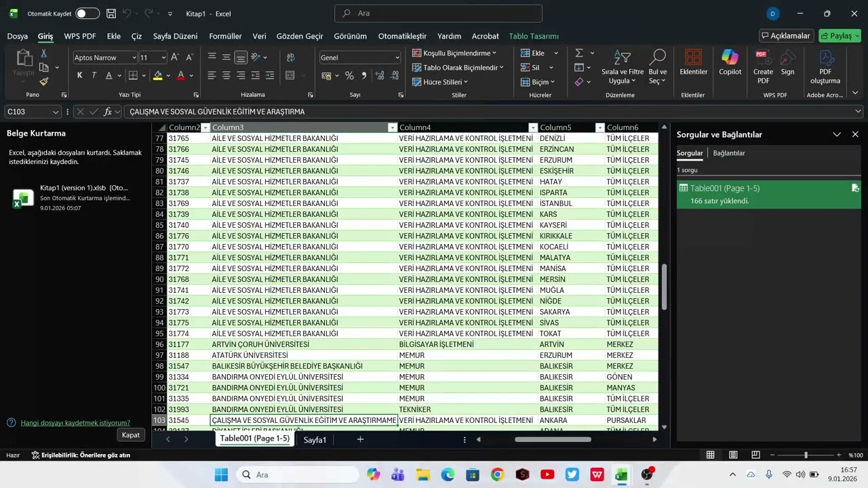Image resolution: width=868 pixels, height=488 pixels.
Task: Toggle Otomatik Kaydet switch
Action: click(87, 14)
